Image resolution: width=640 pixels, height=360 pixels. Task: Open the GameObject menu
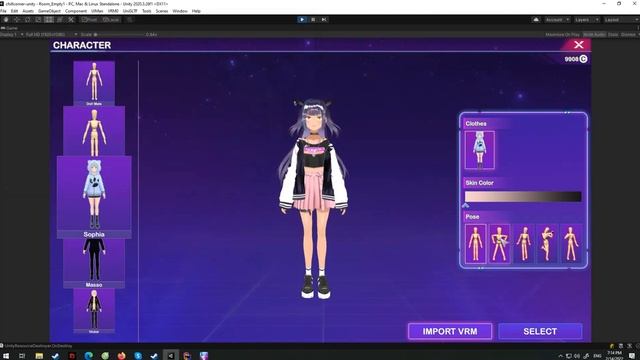click(x=49, y=11)
